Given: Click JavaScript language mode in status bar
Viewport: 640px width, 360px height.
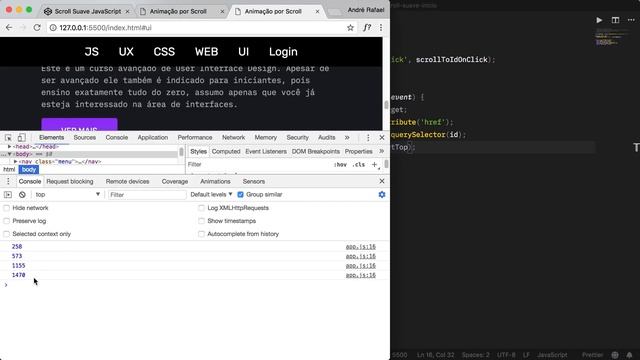Looking at the screenshot, I should tap(552, 355).
